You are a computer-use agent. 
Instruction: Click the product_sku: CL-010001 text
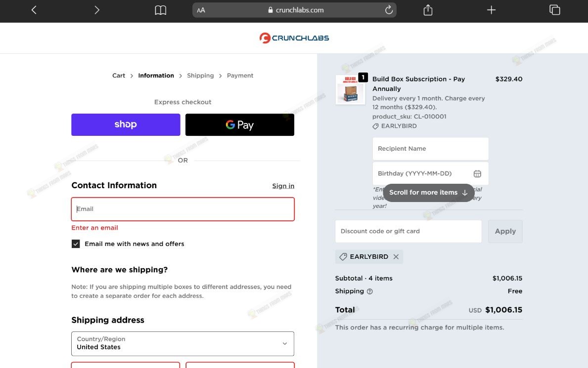[409, 117]
